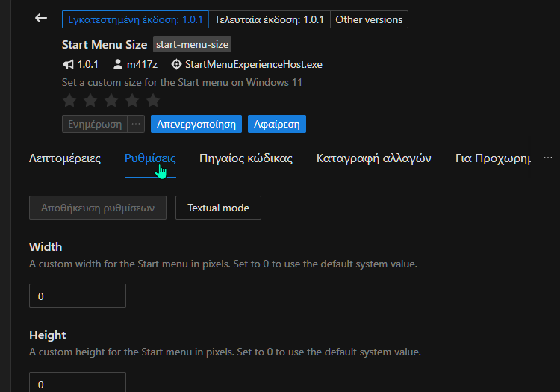Choose the Τελευταία έκδοση 1.0.1 option
The width and height of the screenshot is (560, 392).
(x=269, y=19)
